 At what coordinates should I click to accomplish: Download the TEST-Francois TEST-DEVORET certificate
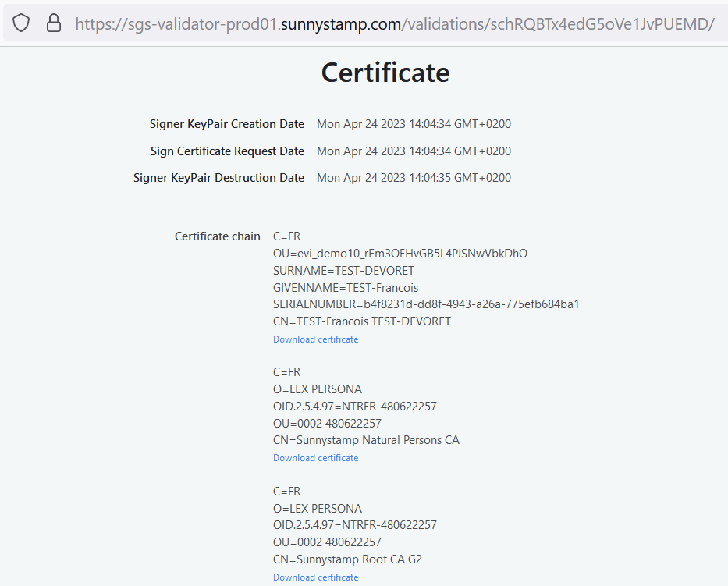pos(315,339)
